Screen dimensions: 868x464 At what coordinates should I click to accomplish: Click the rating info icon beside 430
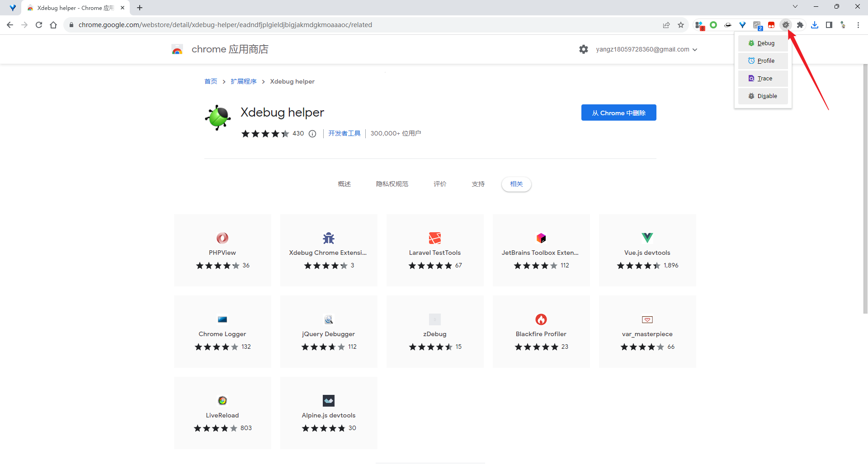[x=312, y=134]
